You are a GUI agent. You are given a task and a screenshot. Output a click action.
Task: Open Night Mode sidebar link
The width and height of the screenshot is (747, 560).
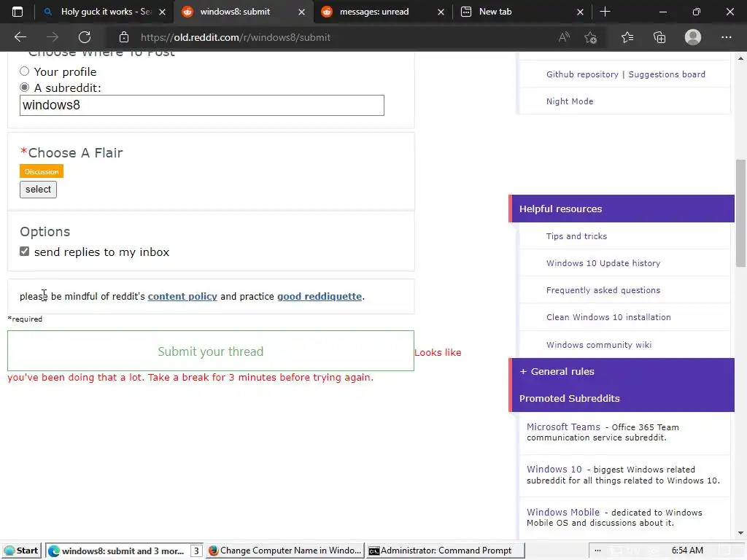pos(570,101)
